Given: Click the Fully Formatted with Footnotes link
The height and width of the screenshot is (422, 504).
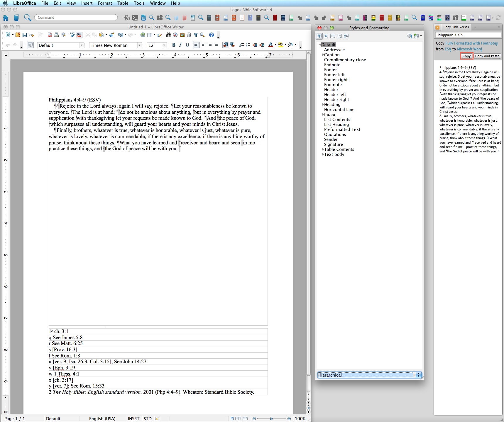Looking at the screenshot, I should (471, 43).
